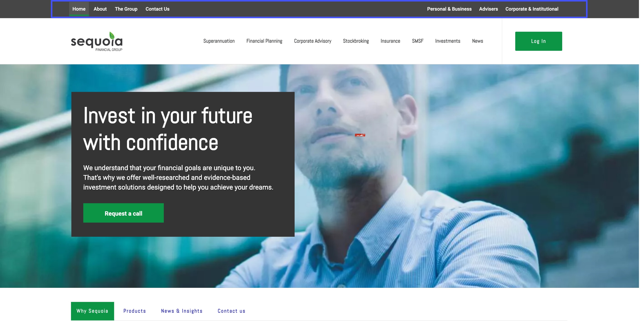This screenshot has height=321, width=644.
Task: Open The Group menu link
Action: (x=126, y=9)
